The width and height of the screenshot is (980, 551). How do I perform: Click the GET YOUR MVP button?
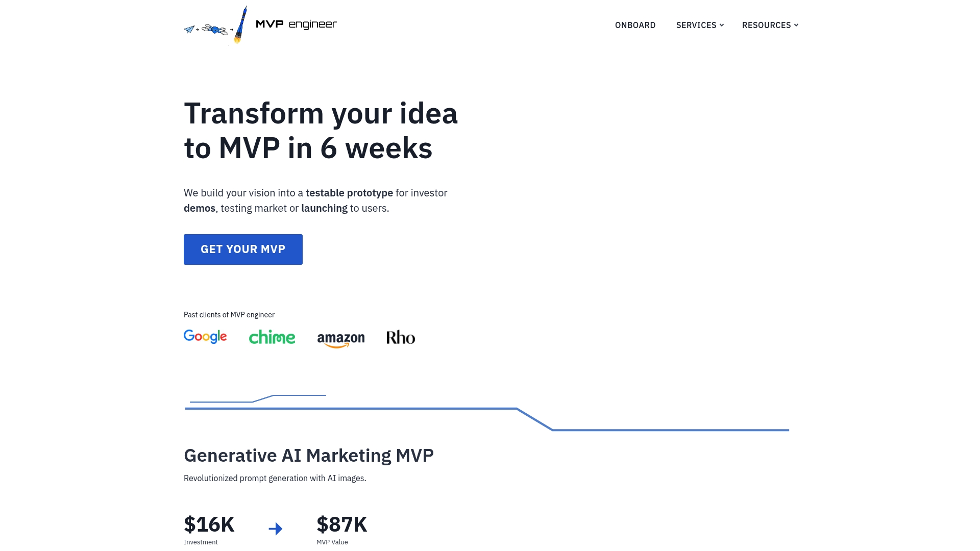243,249
